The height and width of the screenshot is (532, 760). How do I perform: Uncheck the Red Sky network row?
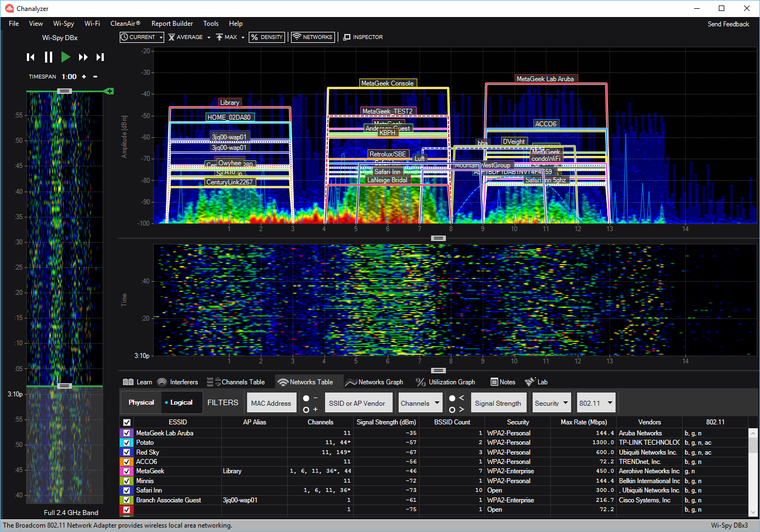point(127,452)
